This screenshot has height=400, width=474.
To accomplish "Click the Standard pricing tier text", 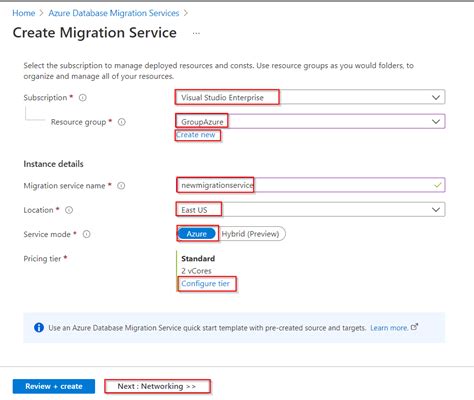I will pos(198,259).
